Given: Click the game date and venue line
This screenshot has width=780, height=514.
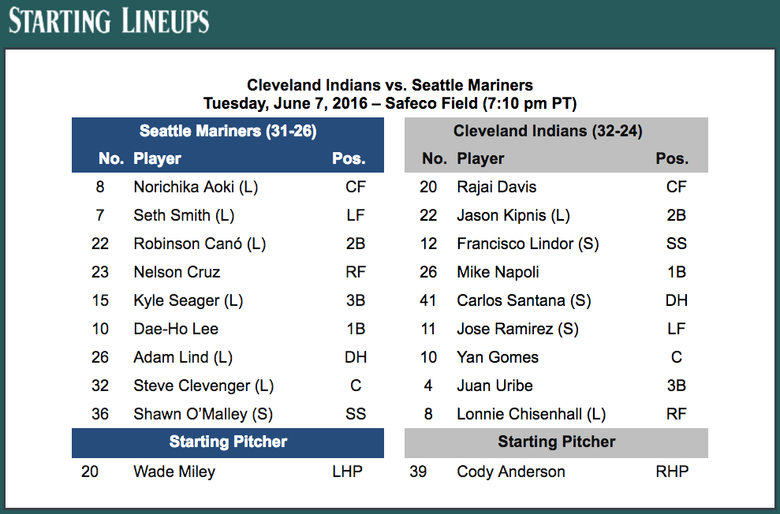Looking at the screenshot, I should coord(390,103).
